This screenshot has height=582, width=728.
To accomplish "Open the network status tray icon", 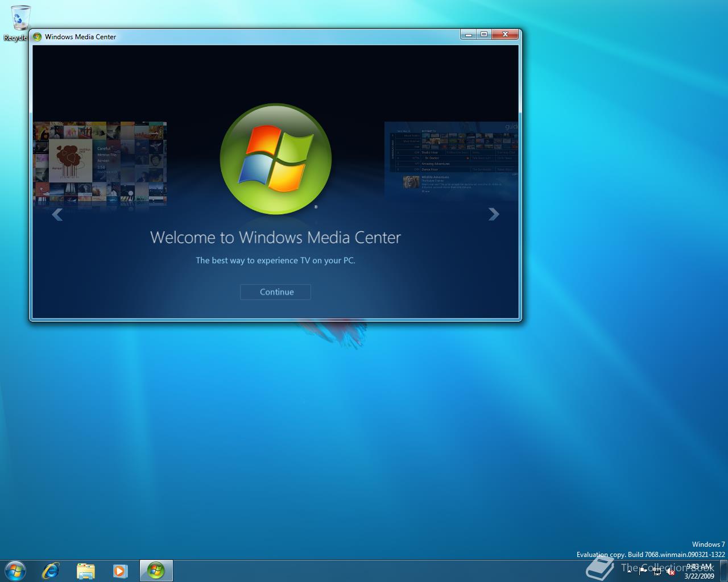I will [x=657, y=571].
